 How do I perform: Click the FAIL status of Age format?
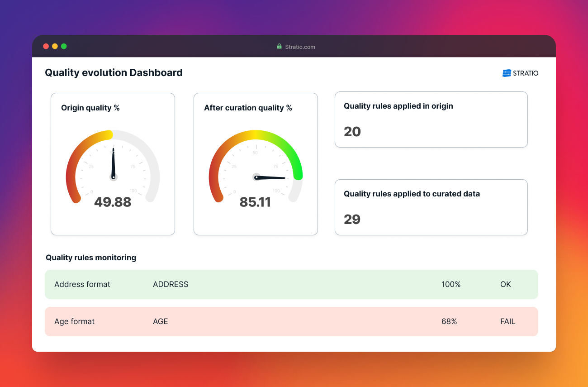[507, 321]
